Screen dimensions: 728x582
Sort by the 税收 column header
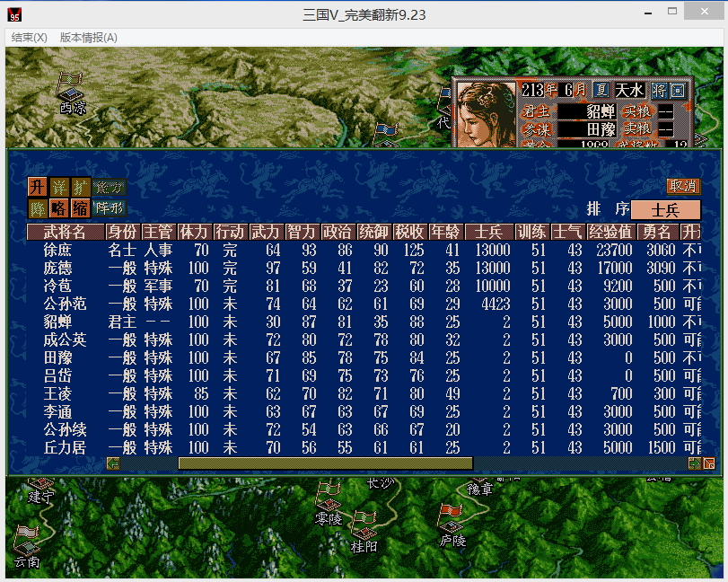click(x=409, y=232)
